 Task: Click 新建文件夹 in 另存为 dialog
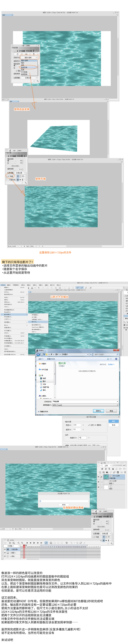tap(51, 359)
